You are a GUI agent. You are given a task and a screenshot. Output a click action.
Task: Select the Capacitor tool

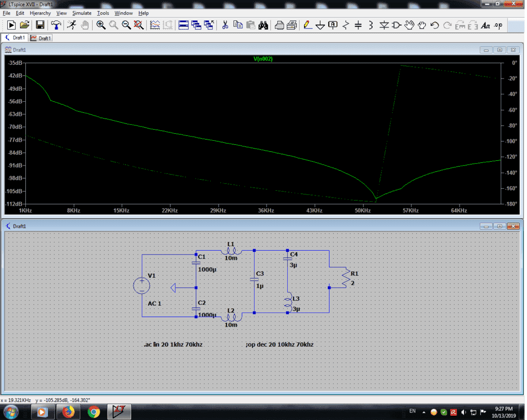tap(358, 25)
